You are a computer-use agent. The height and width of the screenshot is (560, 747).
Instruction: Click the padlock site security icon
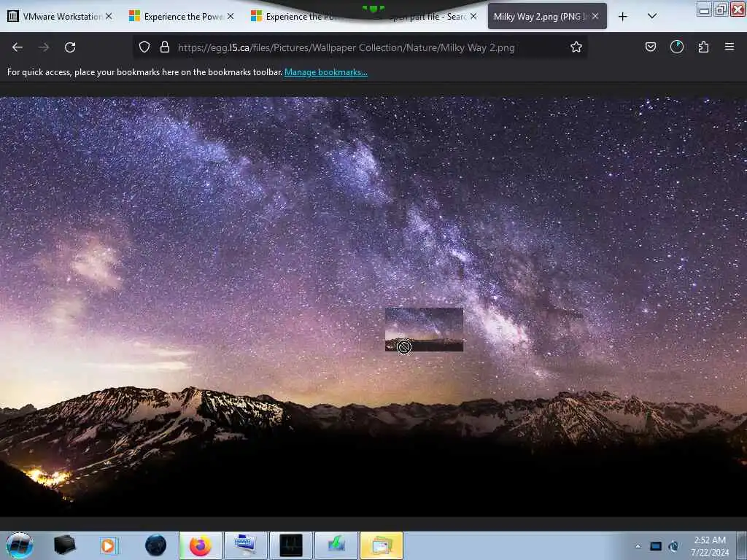[x=165, y=47]
